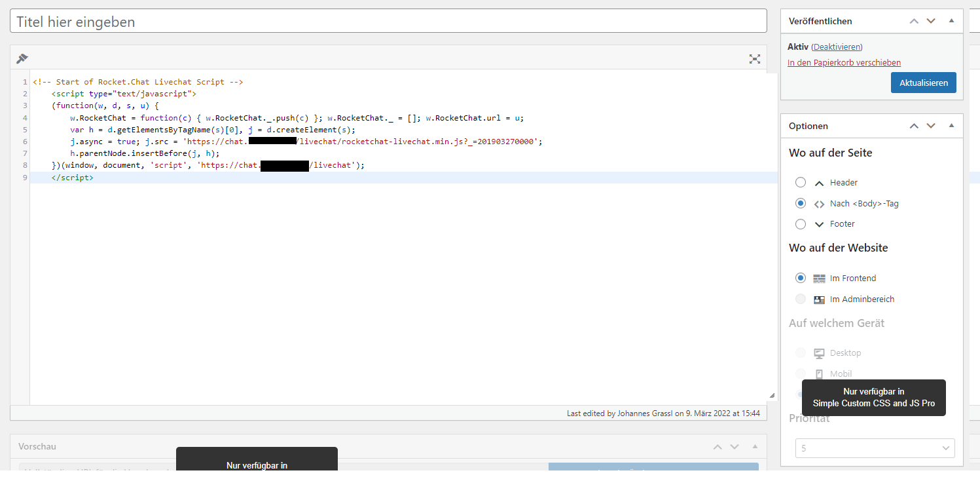Click the Im Adminbereich dashboard icon

pyautogui.click(x=819, y=299)
